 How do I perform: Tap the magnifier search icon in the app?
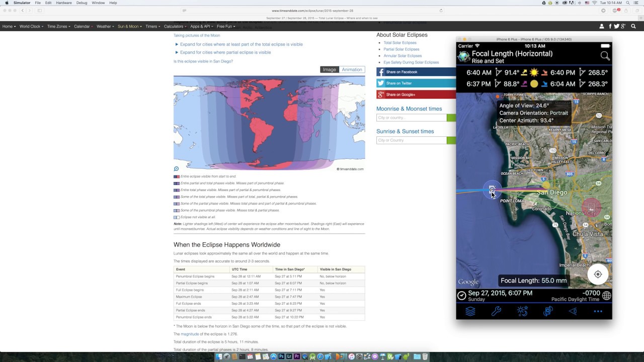pos(605,56)
